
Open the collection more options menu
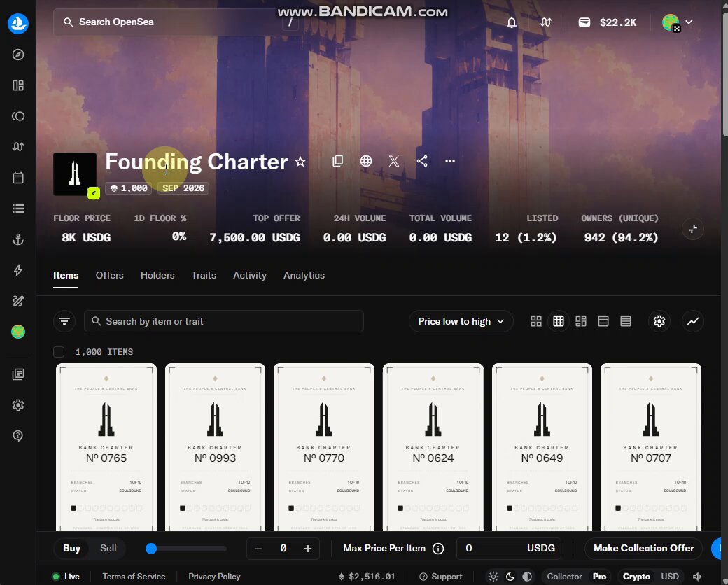coord(450,161)
